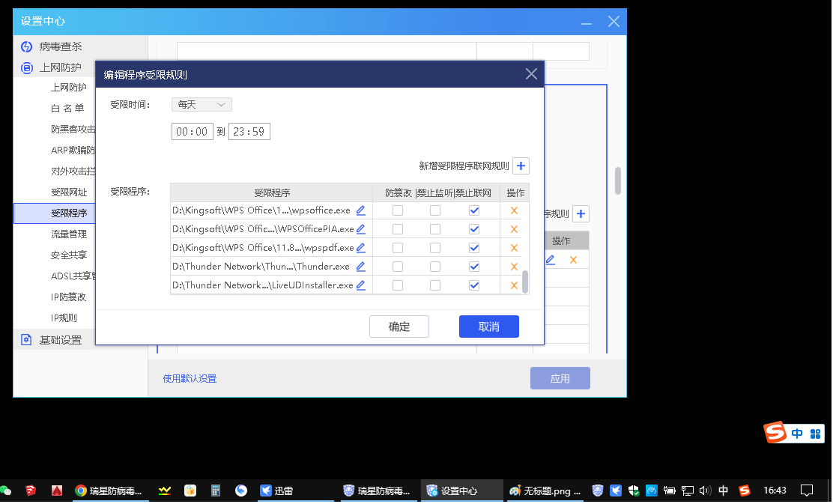833x504 pixels.
Task: Toggle 禁止监听 for LiveUDInstaller.exe
Action: tap(435, 285)
